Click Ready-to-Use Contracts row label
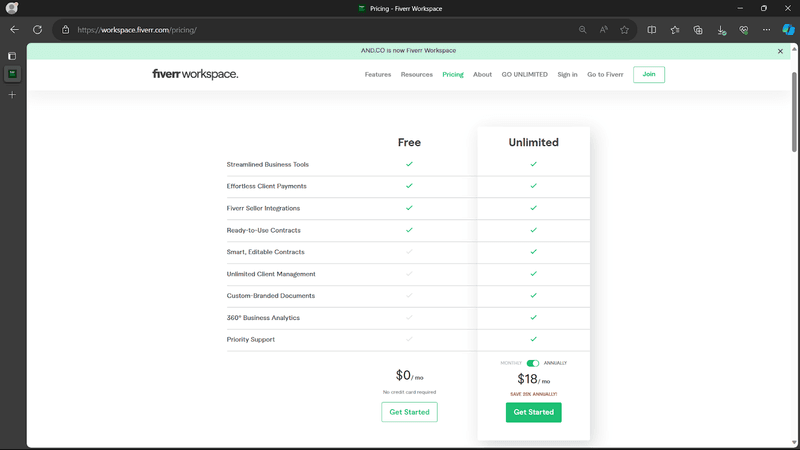 click(263, 230)
